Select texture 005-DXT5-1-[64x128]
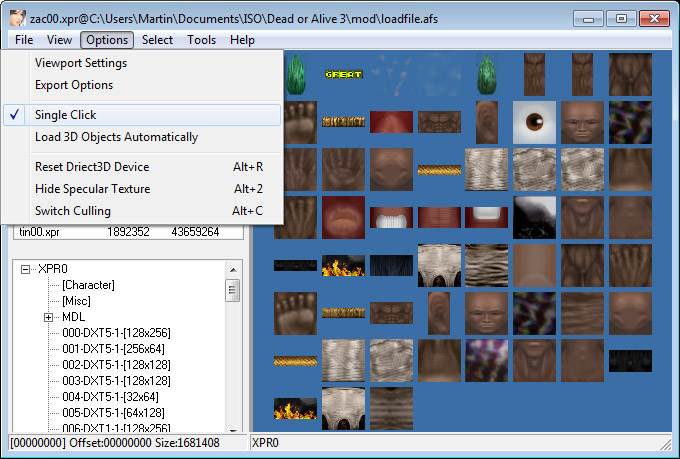The width and height of the screenshot is (680, 459). (113, 413)
